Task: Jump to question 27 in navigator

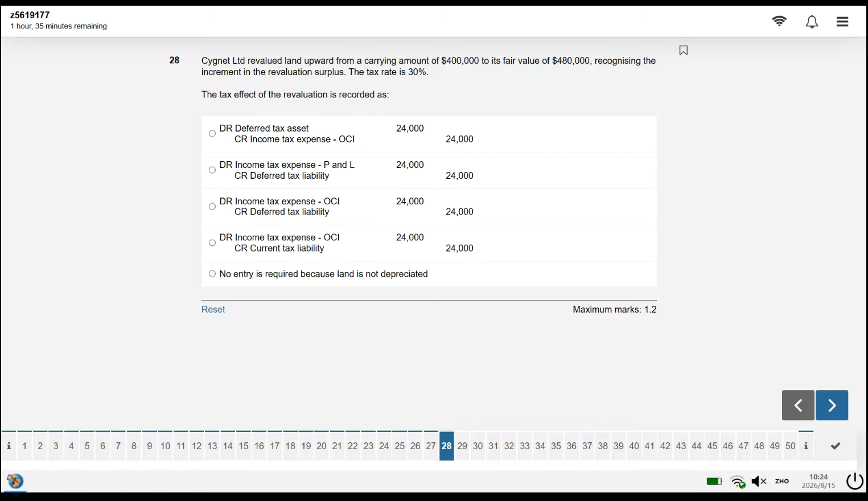Action: click(x=431, y=446)
